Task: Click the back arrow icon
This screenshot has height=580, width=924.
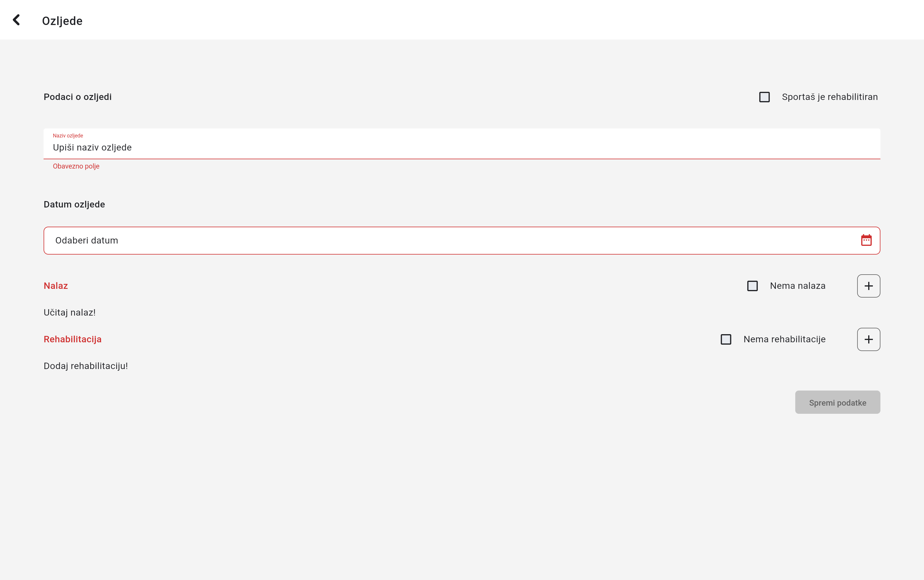Action: coord(17,20)
